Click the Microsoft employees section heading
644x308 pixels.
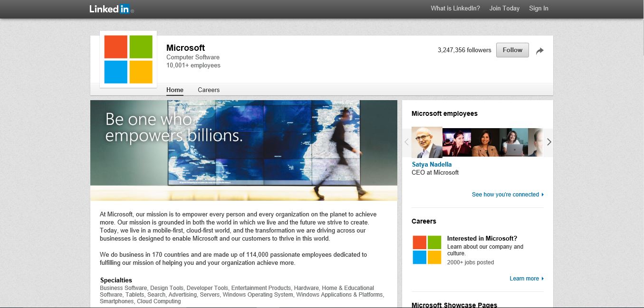tap(444, 113)
